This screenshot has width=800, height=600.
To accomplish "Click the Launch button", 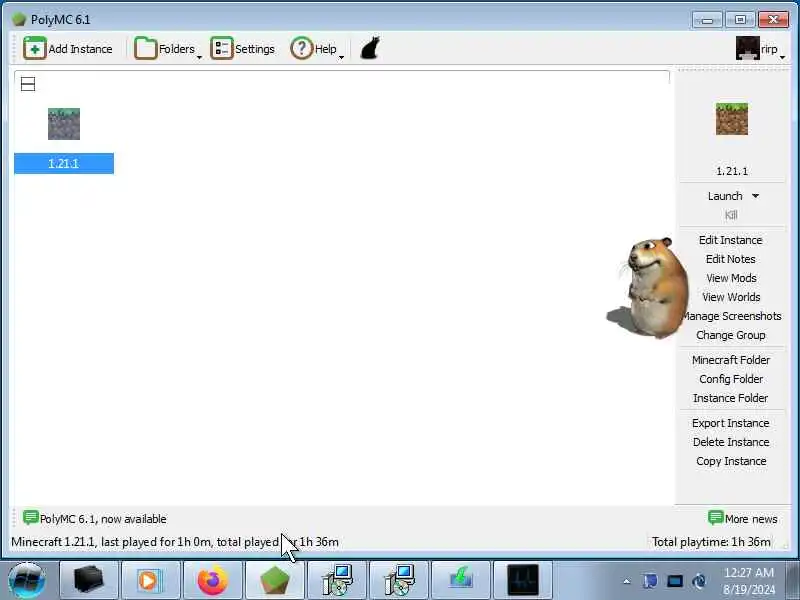I will 724,196.
